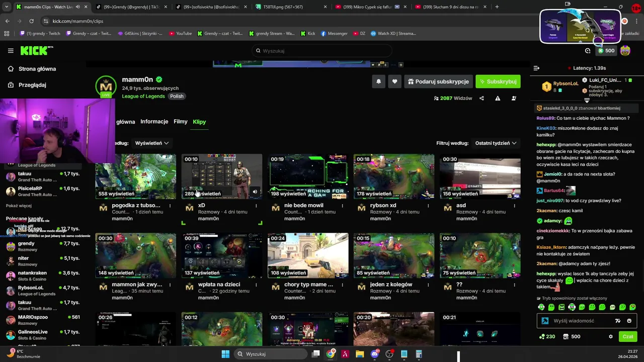This screenshot has width=644, height=362.
Task: Send message with the 'Czat' button
Action: [x=628, y=337]
